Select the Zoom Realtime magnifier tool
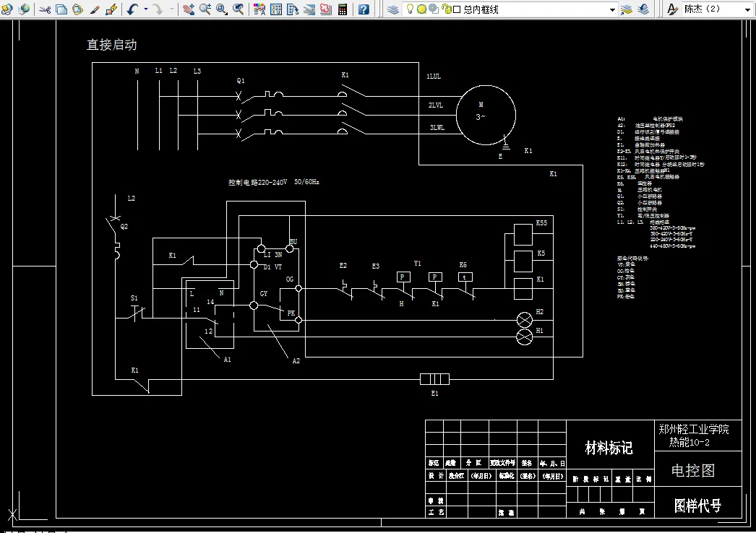 click(x=205, y=9)
